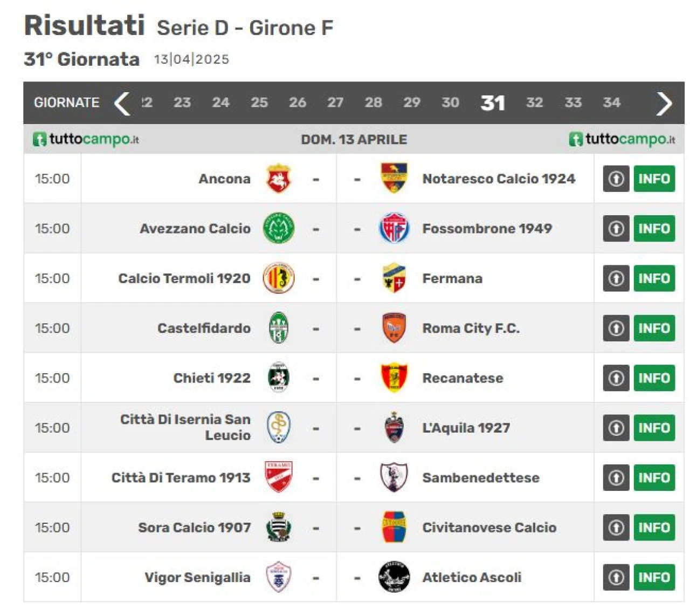This screenshot has height=616, width=690.
Task: Click the Roma City F.C. crest
Action: point(394,328)
